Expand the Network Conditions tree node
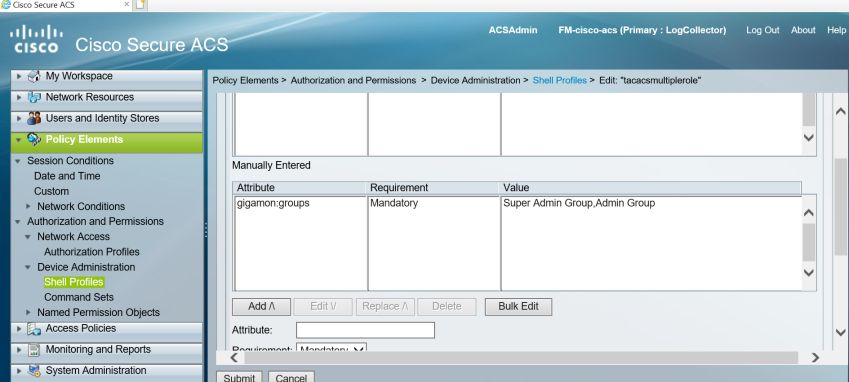 (29, 206)
